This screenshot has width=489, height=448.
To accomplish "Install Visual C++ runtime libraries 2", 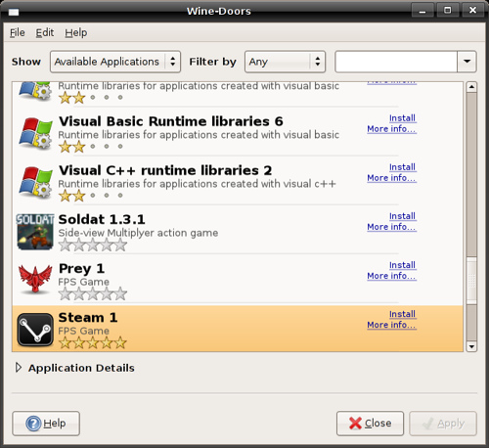I will 402,167.
